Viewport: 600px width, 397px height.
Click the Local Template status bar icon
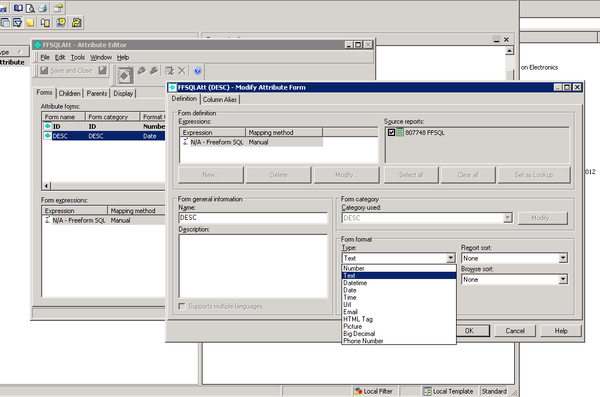pyautogui.click(x=427, y=391)
